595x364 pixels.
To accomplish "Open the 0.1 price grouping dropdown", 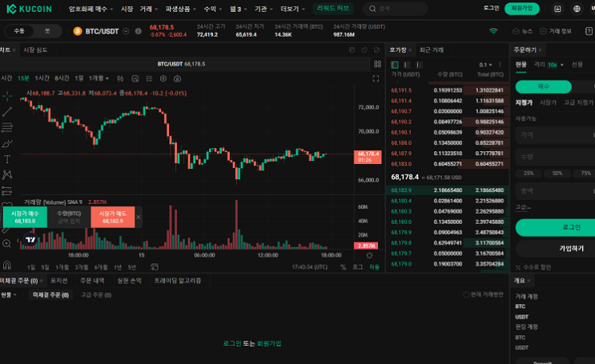I will click(485, 65).
